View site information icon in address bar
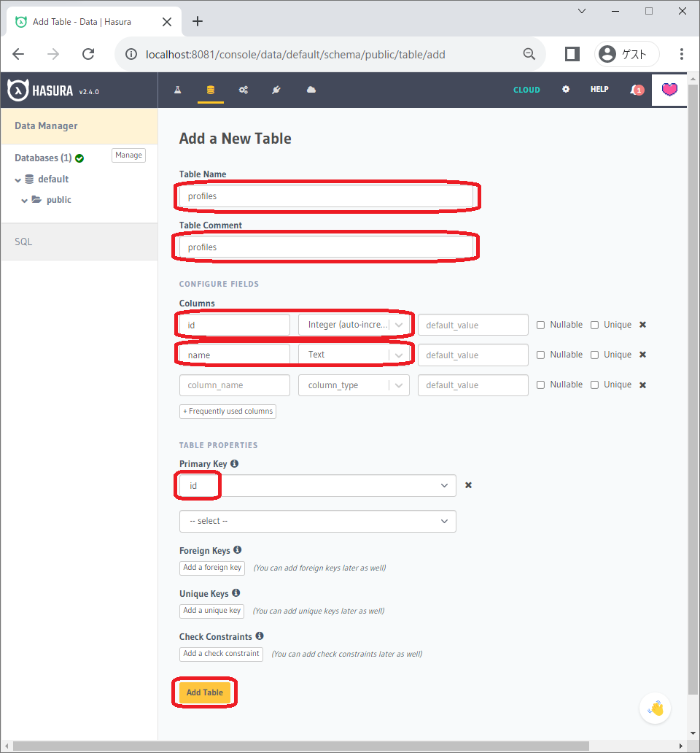Viewport: 700px width, 753px height. (131, 54)
